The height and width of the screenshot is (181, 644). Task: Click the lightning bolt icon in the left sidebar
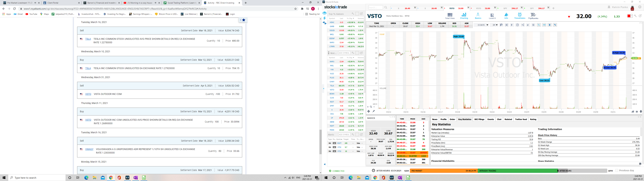click(325, 18)
